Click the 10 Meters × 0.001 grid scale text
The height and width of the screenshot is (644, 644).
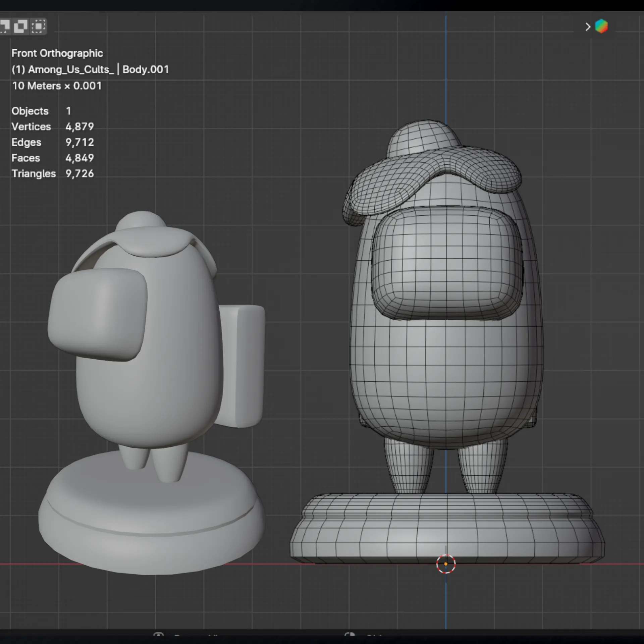coord(57,86)
